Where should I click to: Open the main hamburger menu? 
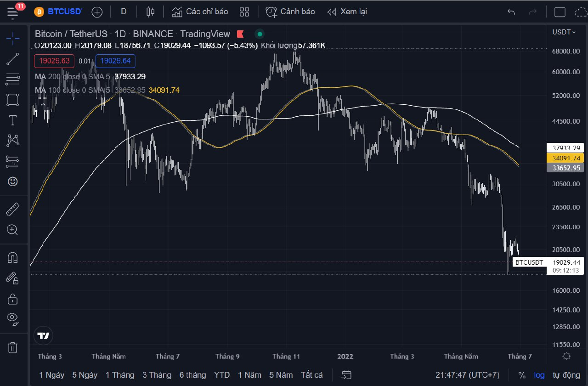point(13,11)
